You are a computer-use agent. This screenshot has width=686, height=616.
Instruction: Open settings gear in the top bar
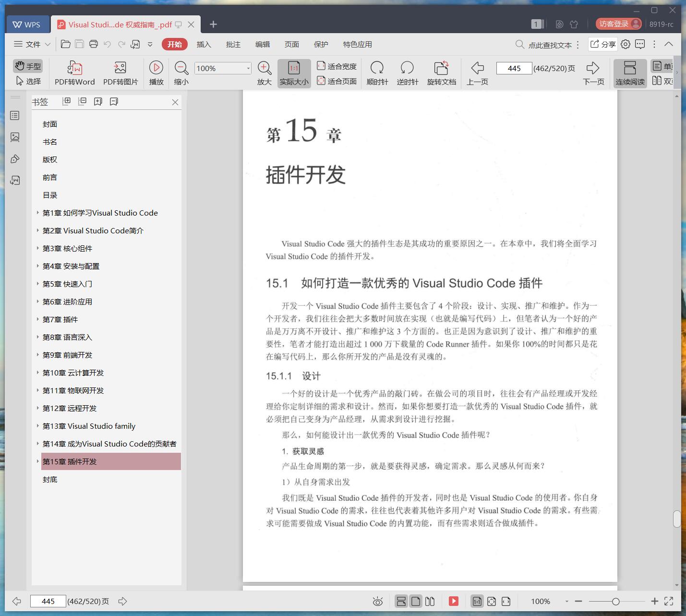[x=626, y=44]
